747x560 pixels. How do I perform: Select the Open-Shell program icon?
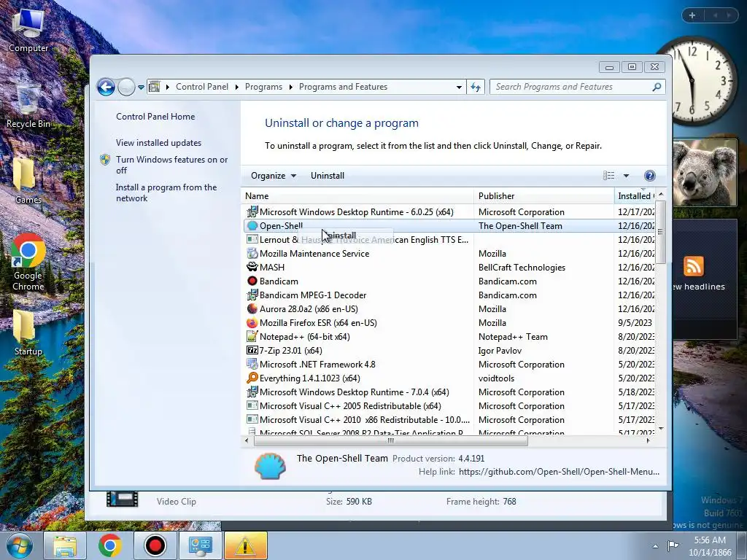click(252, 226)
